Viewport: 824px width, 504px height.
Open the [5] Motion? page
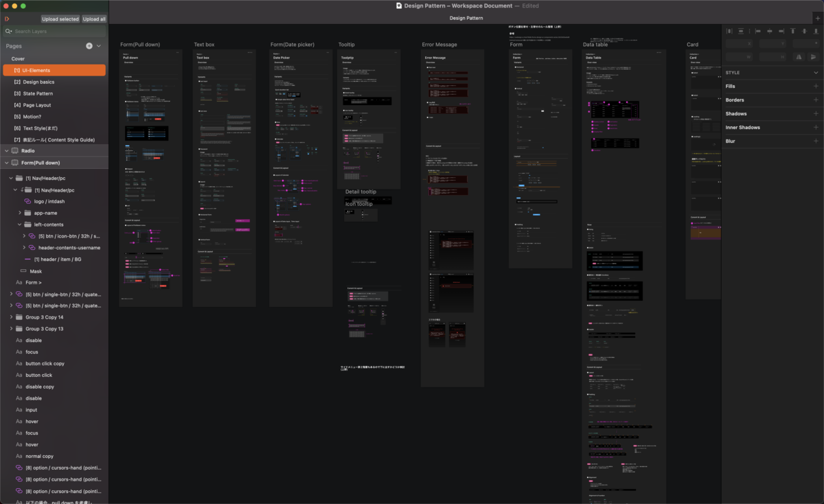27,117
